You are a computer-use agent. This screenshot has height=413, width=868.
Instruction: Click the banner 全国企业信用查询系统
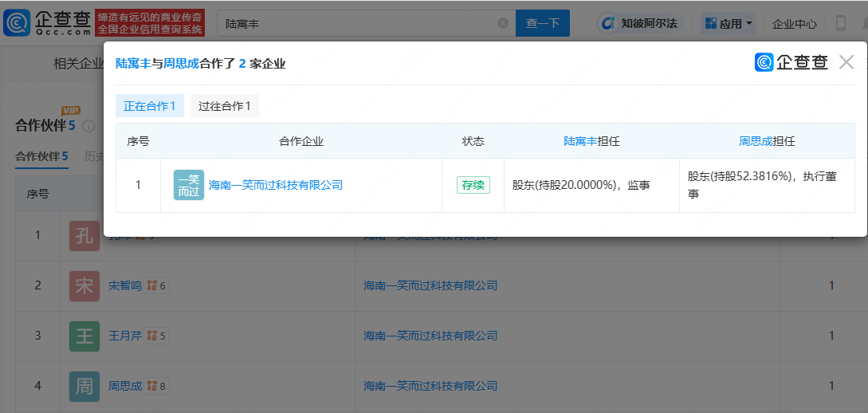[x=150, y=29]
